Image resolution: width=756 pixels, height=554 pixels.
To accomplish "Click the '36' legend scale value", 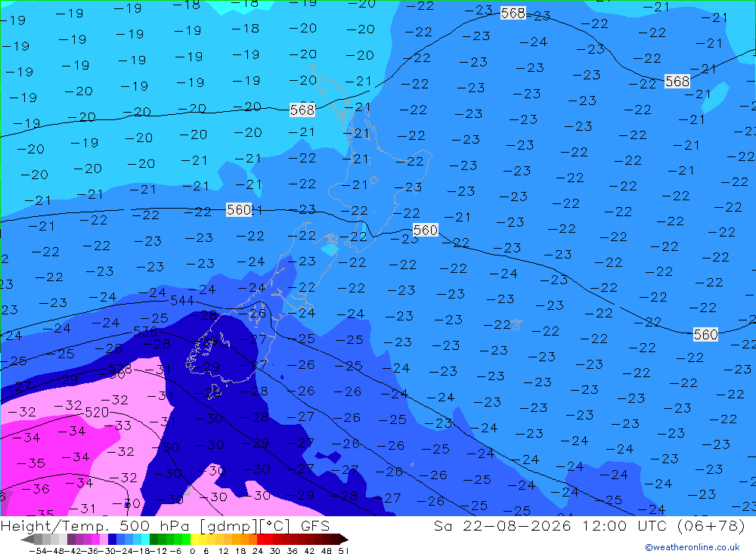I will coord(292,551).
